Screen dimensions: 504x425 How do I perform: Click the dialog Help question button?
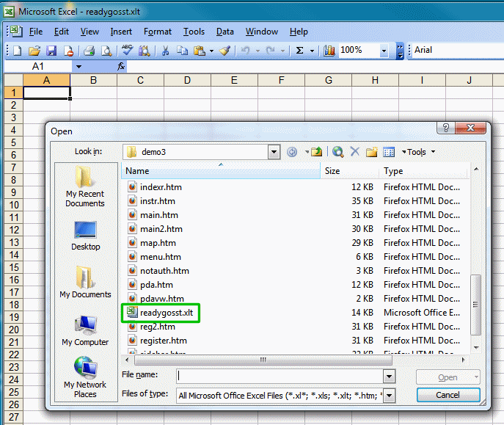point(446,128)
